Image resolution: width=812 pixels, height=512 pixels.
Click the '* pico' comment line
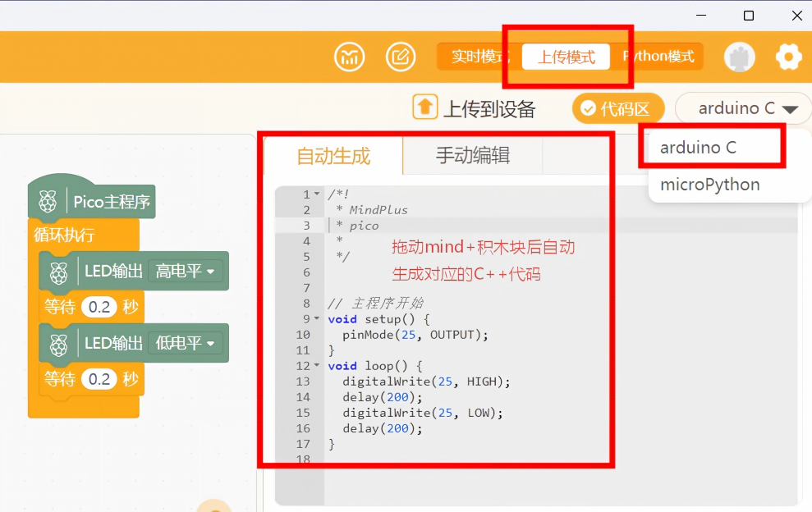(357, 226)
